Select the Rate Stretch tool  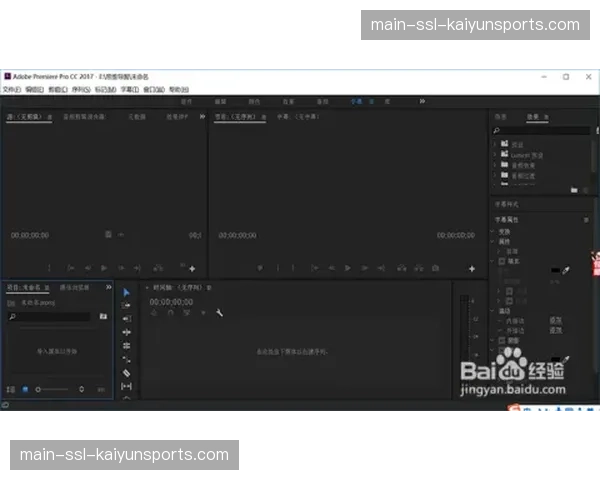(126, 359)
